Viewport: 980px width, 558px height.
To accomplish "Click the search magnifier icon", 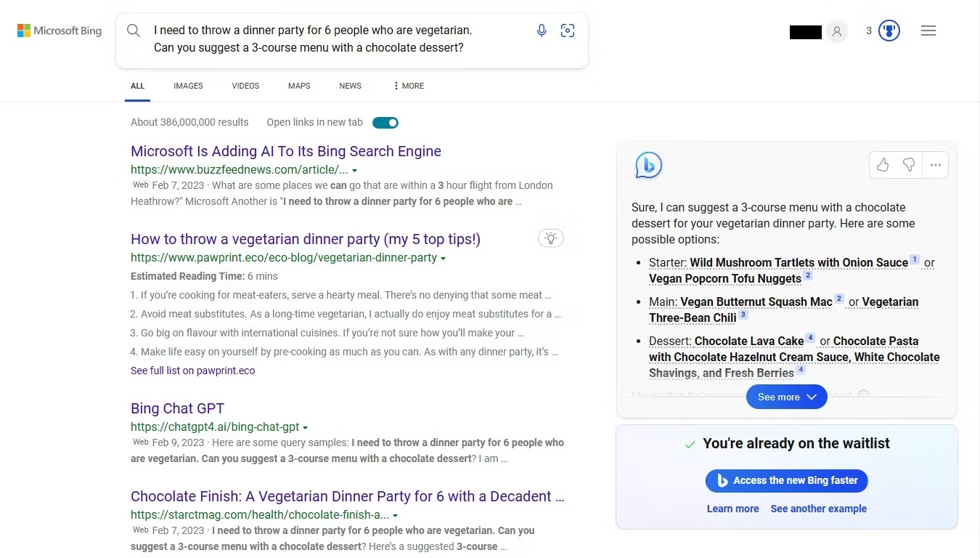I will tap(134, 31).
